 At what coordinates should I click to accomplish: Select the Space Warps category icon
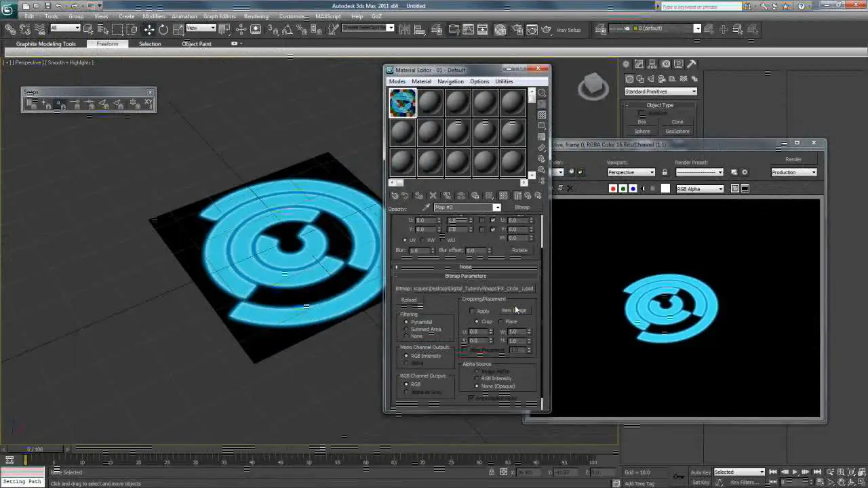684,79
